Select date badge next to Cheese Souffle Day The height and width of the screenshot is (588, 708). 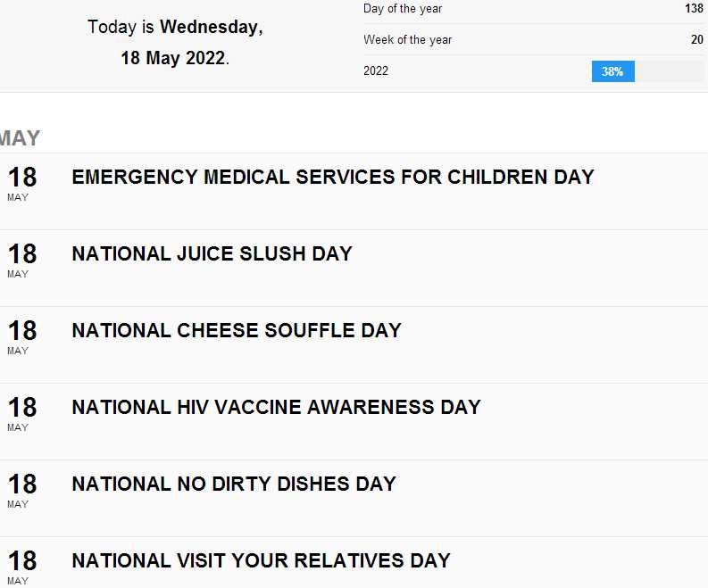[x=21, y=335]
